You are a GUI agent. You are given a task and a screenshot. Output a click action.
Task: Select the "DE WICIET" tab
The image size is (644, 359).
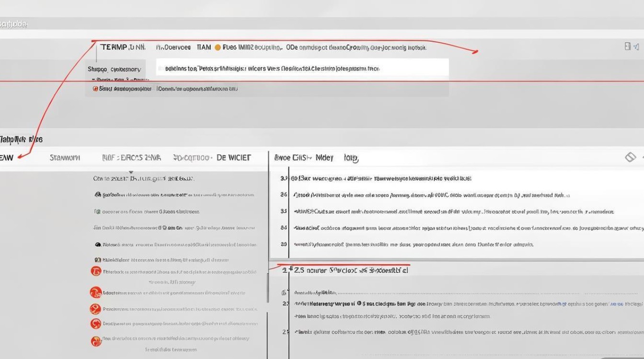point(233,157)
